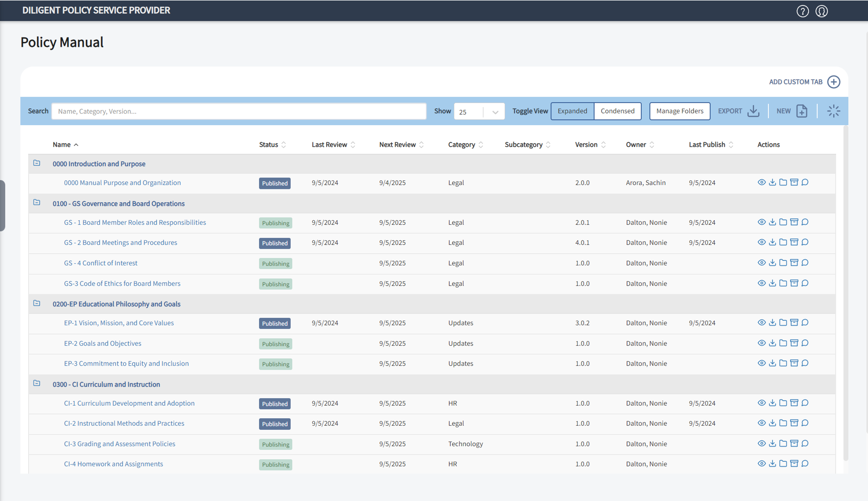Open the help question mark icon
Viewport: 868px width, 501px height.
click(802, 11)
